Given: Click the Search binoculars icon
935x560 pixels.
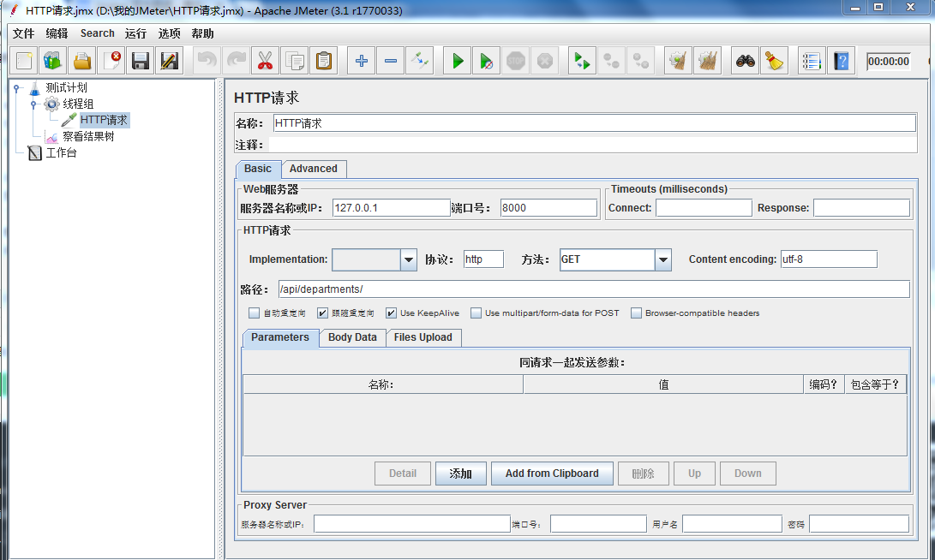Looking at the screenshot, I should click(x=746, y=61).
